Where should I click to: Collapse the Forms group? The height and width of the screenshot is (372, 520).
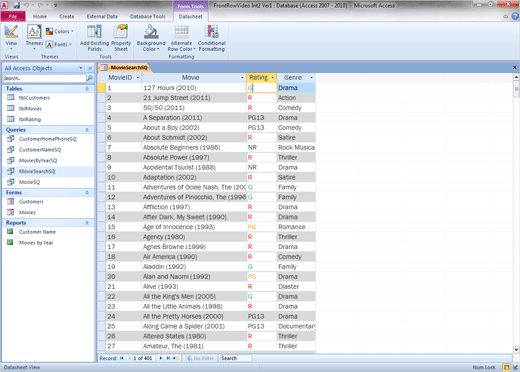[87, 192]
